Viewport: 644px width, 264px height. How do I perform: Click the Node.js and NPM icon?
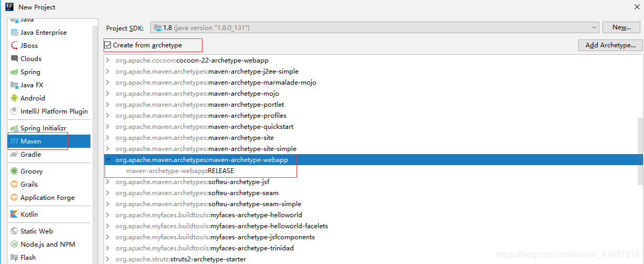14,245
